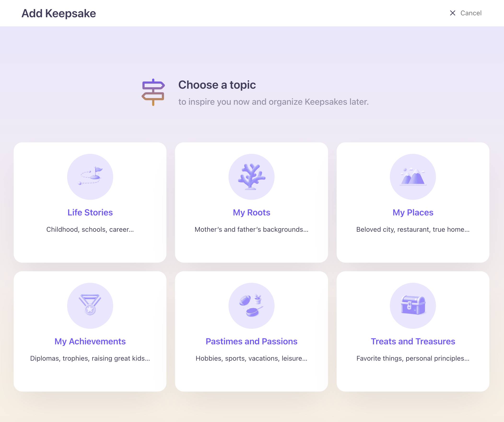Click the X icon next to Cancel

point(452,13)
